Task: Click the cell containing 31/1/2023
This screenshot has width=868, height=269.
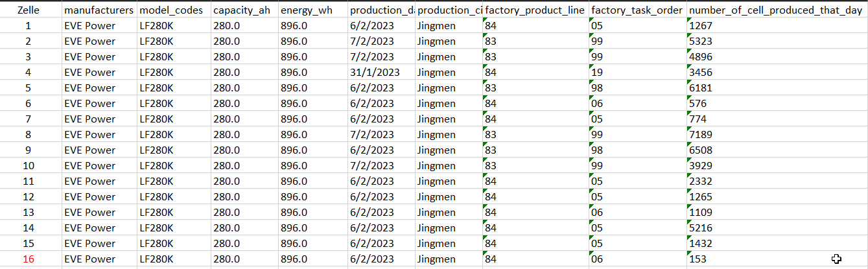Action: click(x=381, y=73)
